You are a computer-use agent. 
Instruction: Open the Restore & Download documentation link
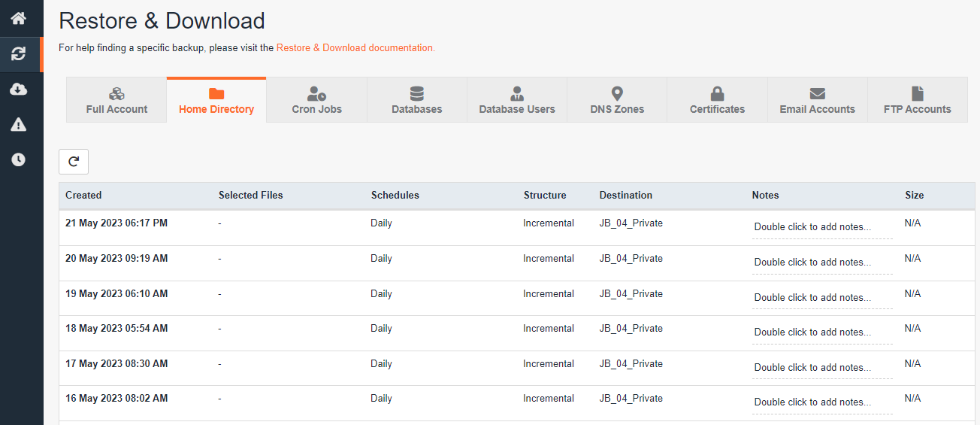(355, 47)
